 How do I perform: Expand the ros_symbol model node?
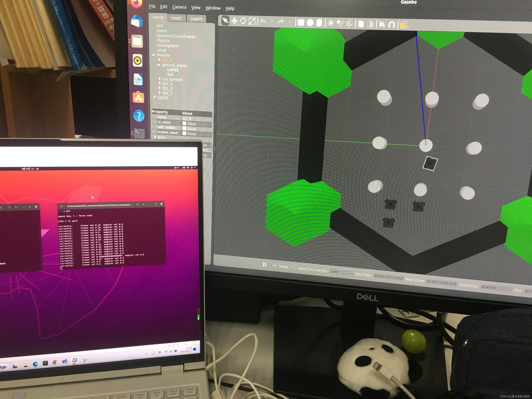(x=160, y=79)
